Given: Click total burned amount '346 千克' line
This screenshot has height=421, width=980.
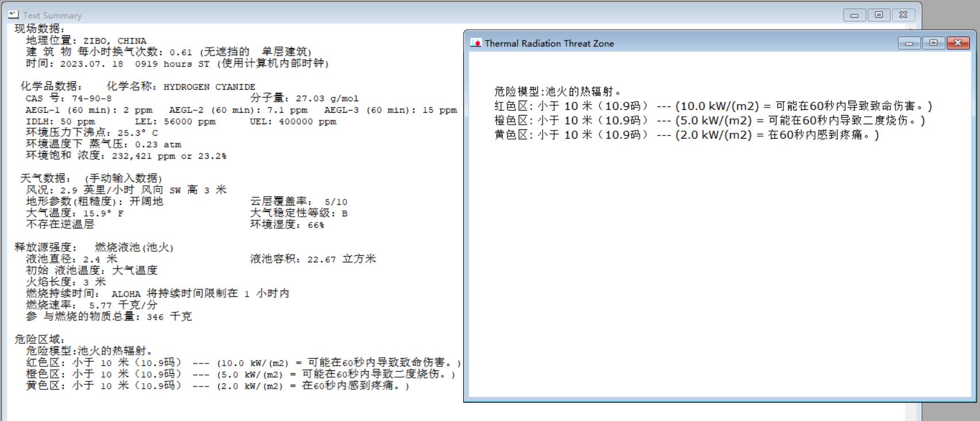Looking at the screenshot, I should click(109, 317).
